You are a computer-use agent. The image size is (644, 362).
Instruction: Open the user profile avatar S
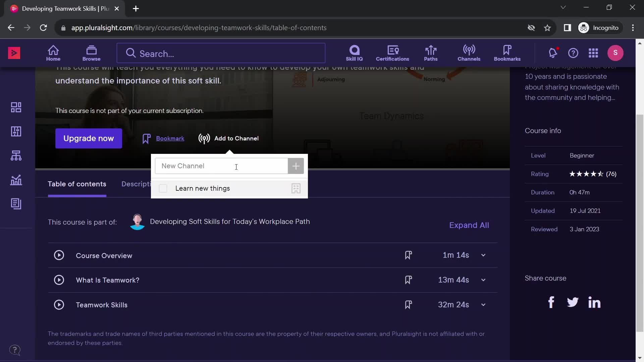[615, 53]
